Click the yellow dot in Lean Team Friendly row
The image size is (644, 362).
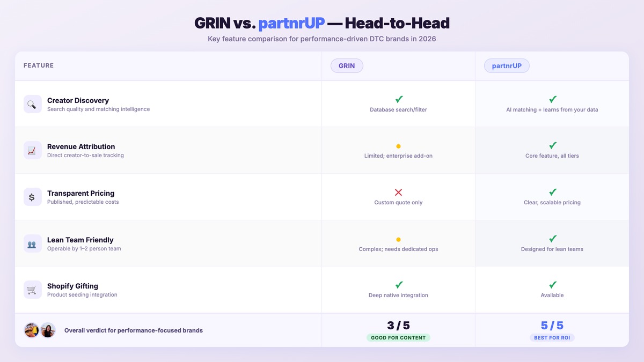[398, 239]
